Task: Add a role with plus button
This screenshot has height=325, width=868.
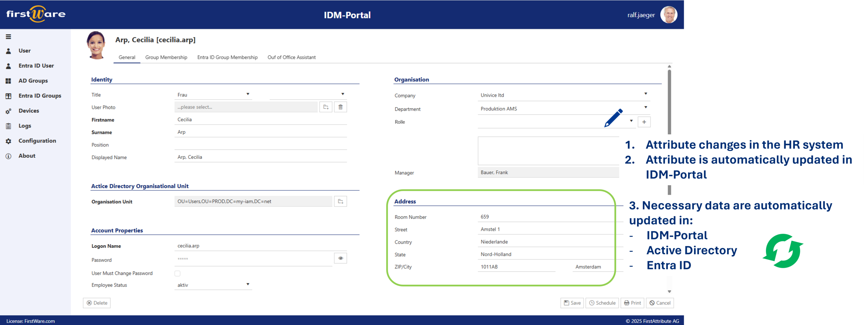Action: (x=644, y=122)
